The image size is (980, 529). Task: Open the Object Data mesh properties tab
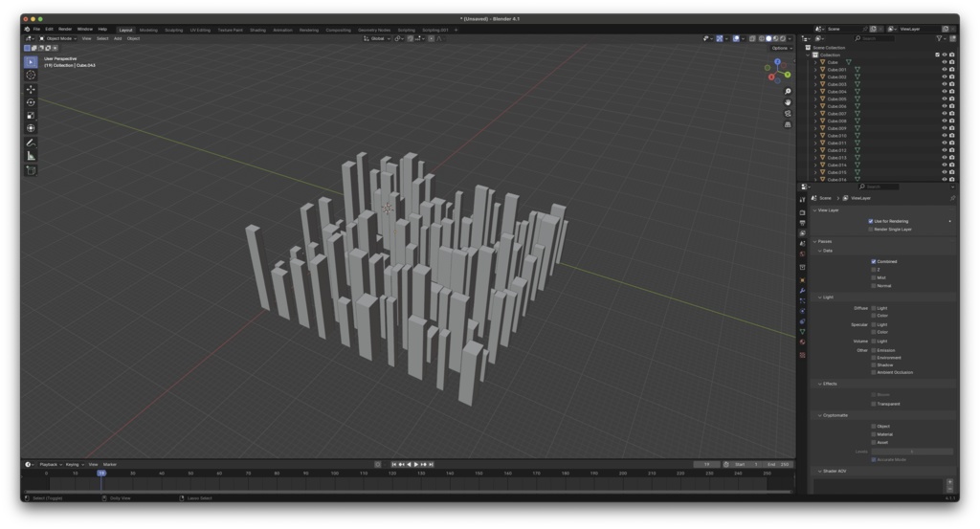[x=803, y=332]
